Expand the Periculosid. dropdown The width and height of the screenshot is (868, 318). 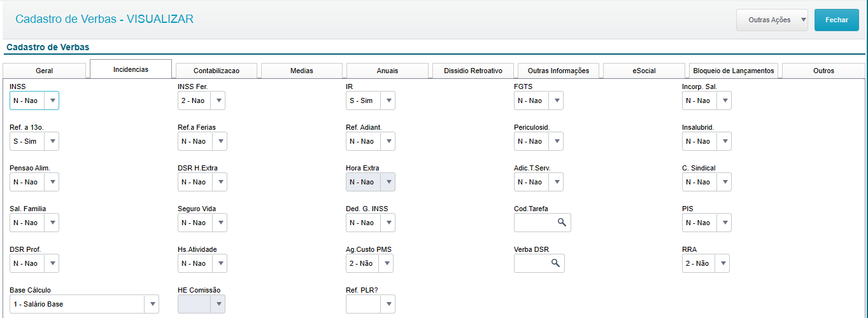(539, 141)
